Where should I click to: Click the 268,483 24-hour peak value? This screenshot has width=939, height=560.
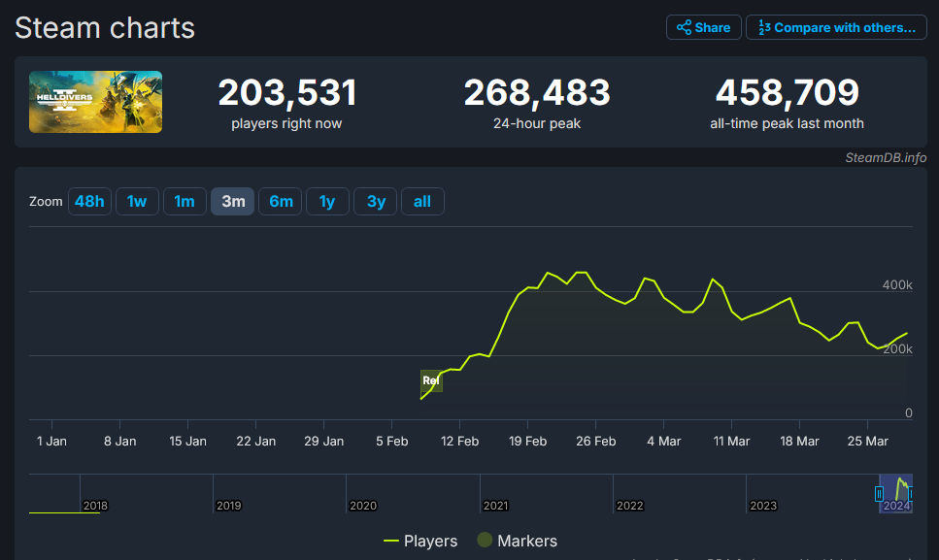point(537,93)
